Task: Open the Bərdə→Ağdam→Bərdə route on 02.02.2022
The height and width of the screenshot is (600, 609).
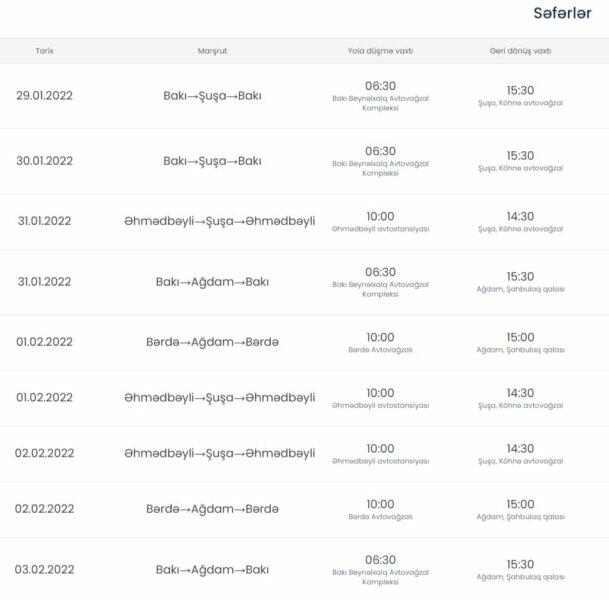Action: click(x=212, y=509)
